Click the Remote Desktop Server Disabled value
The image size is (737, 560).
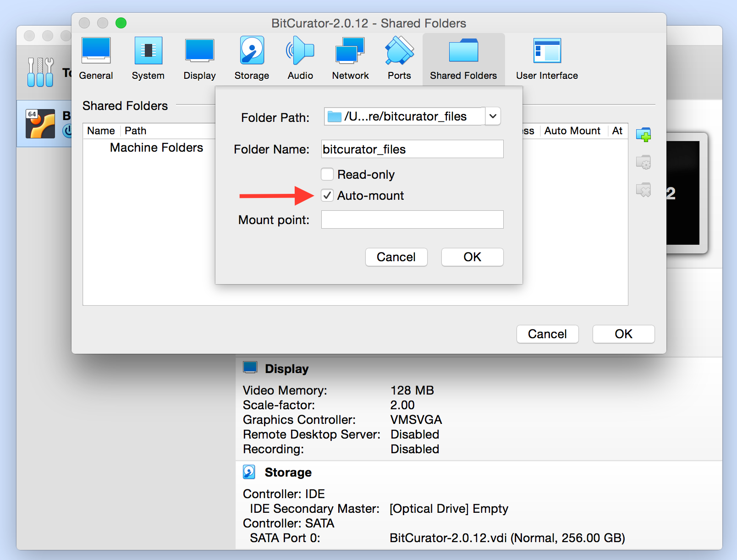[415, 434]
